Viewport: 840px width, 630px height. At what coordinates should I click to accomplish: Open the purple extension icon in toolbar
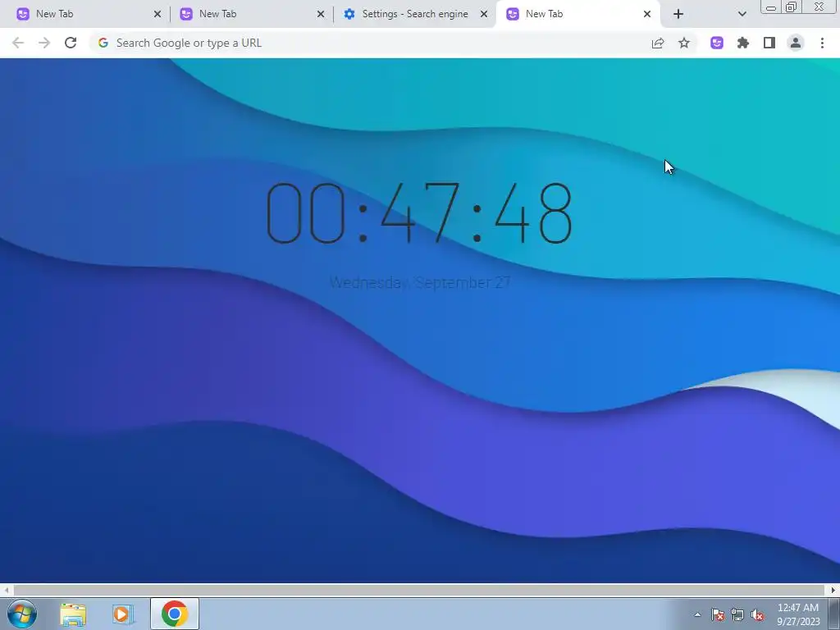click(717, 43)
